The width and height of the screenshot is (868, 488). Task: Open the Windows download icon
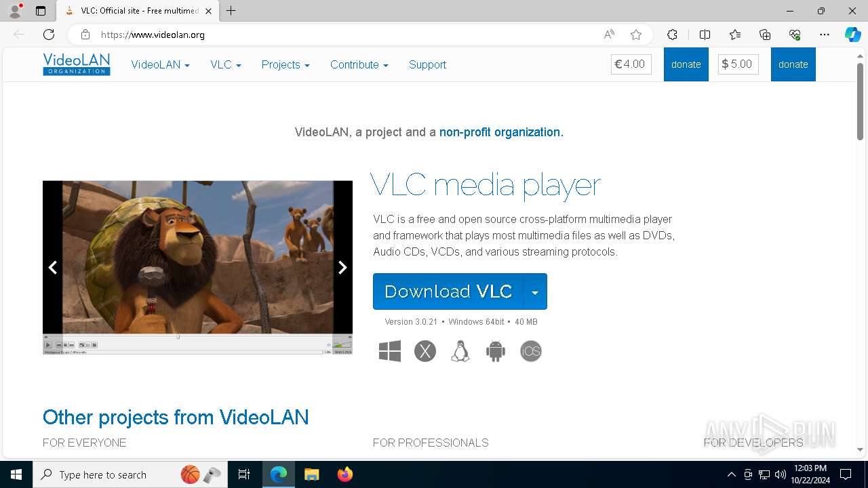coord(390,351)
